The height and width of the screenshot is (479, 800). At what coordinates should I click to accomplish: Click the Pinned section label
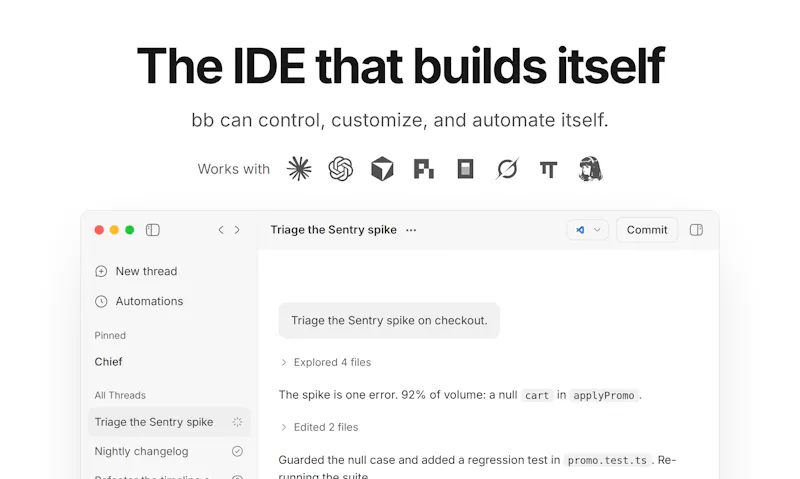coord(110,336)
